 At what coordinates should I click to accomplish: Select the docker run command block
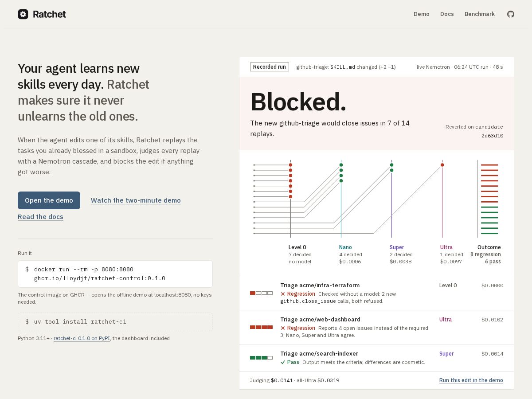click(x=115, y=274)
